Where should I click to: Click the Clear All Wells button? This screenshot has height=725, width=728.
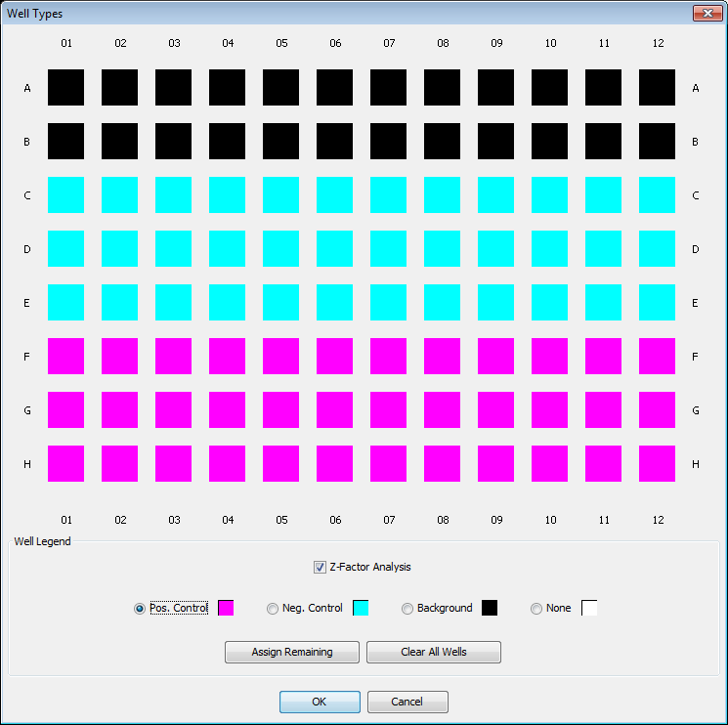coord(434,652)
